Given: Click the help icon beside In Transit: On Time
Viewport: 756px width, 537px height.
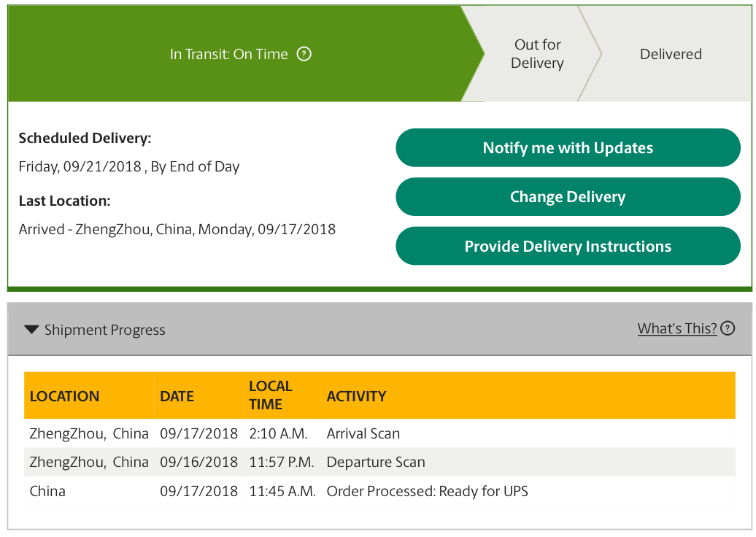Looking at the screenshot, I should 304,54.
